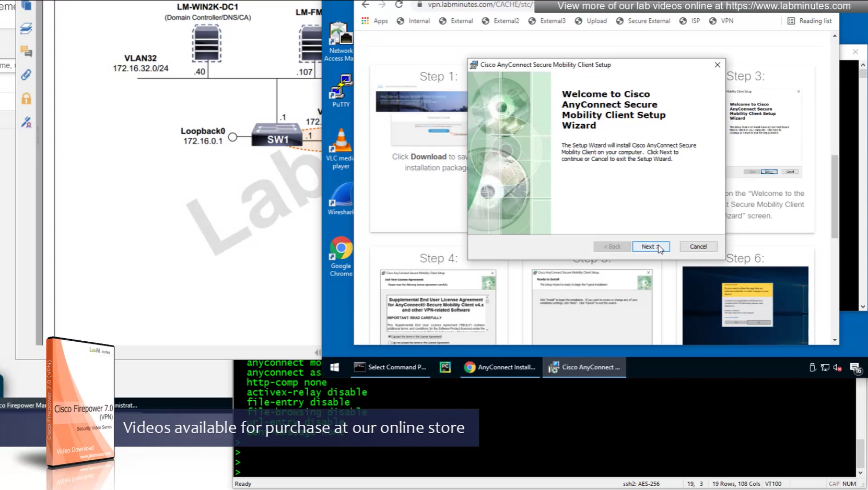Click the Step 6 screenshot thumbnail
Screen dimensions: 868x490
[x=745, y=305]
